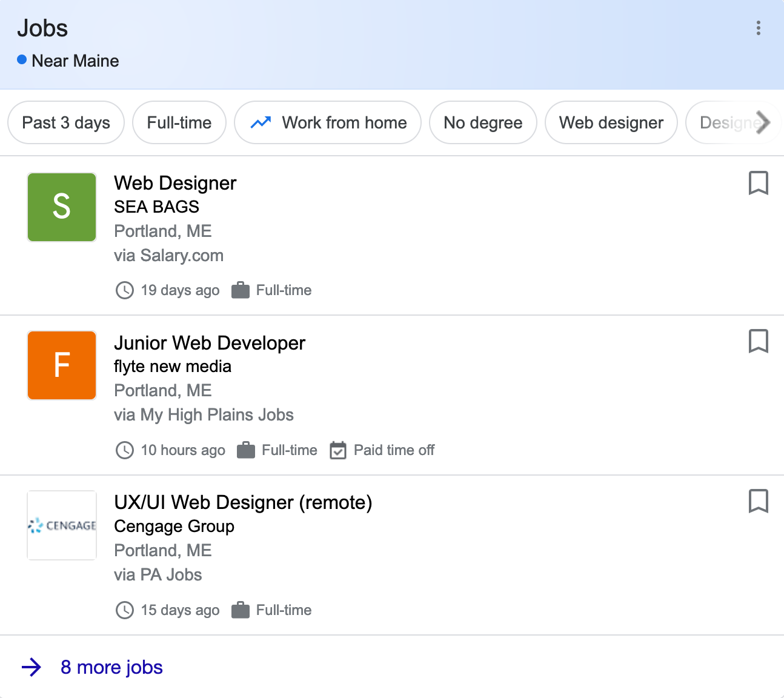This screenshot has width=784, height=698.
Task: Select the flyte new media logo
Action: pyautogui.click(x=61, y=365)
